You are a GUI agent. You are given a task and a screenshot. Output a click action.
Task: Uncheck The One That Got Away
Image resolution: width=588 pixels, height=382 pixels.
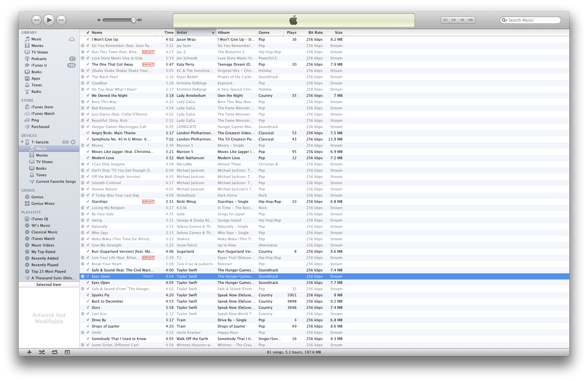pyautogui.click(x=88, y=64)
